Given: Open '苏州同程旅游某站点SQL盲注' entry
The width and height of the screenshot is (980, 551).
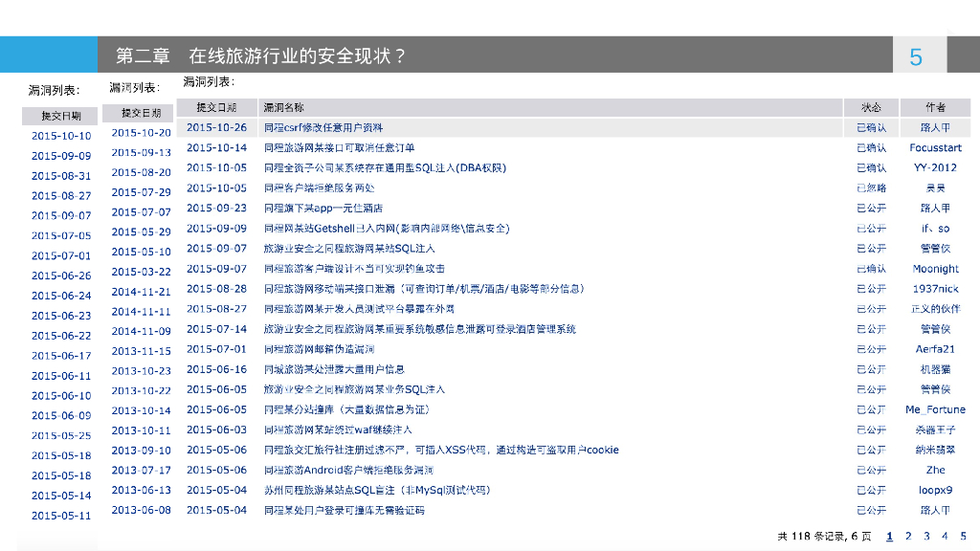Looking at the screenshot, I should click(x=377, y=491).
